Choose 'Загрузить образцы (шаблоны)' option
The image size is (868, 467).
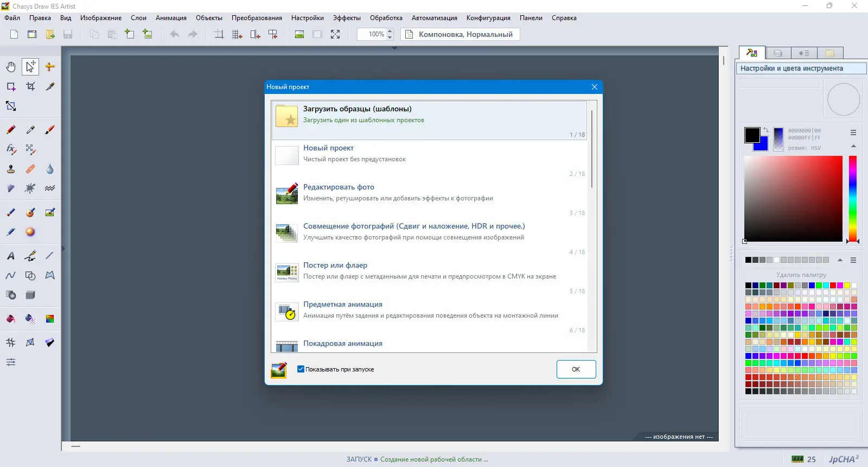point(429,120)
